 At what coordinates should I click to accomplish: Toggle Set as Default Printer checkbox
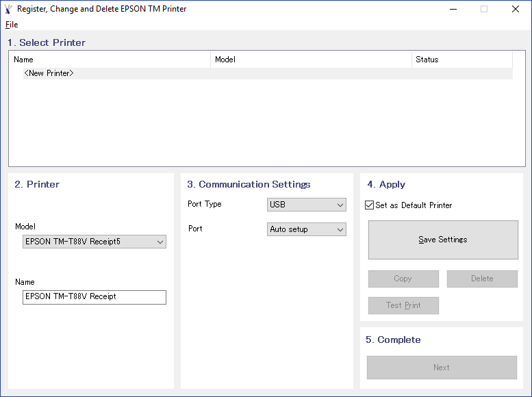click(369, 205)
